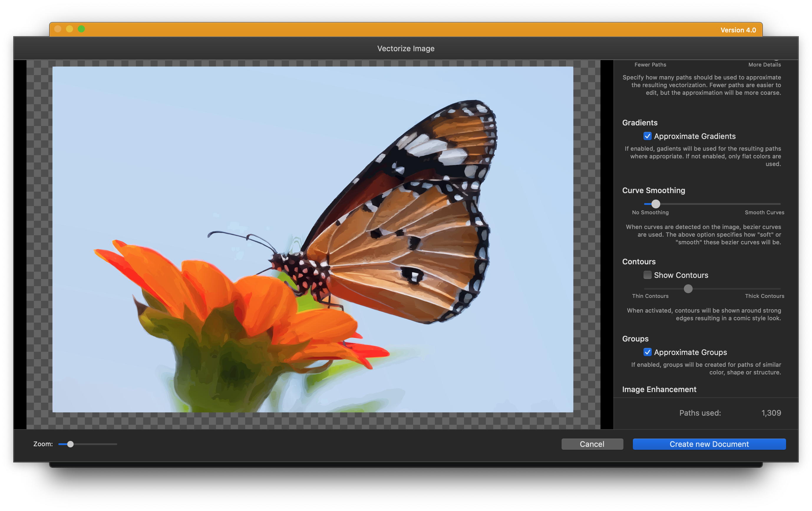Click the 'More Details' label
The height and width of the screenshot is (511, 812).
click(764, 64)
